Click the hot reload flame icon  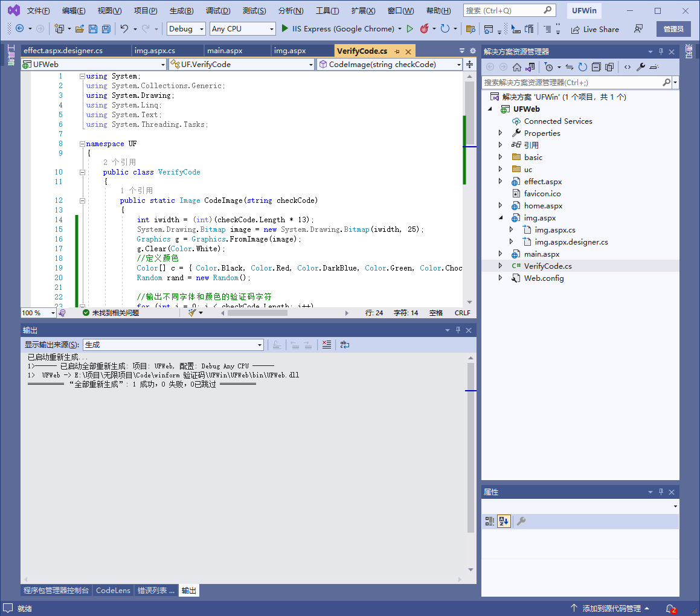[424, 28]
